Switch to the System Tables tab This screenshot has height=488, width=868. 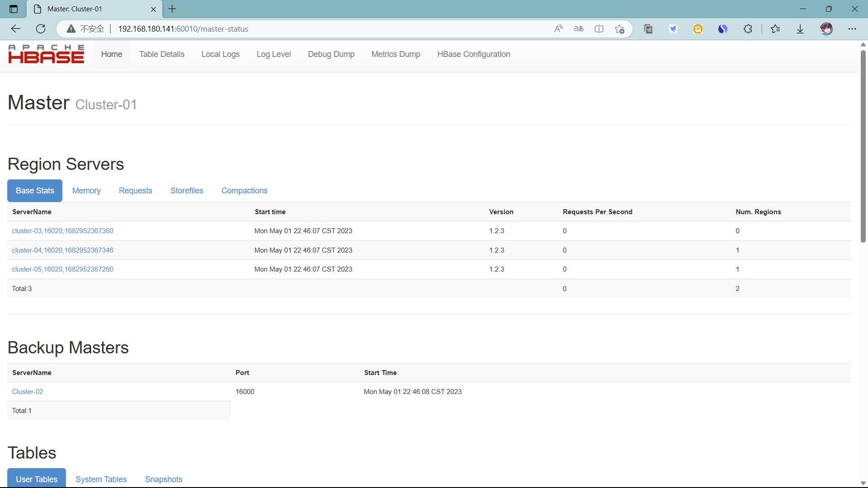tap(101, 479)
